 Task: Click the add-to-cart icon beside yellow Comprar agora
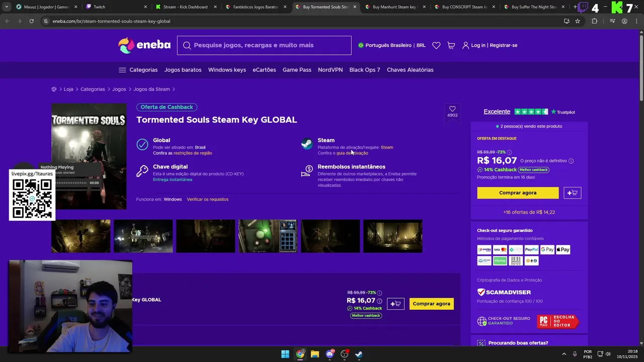tap(573, 193)
